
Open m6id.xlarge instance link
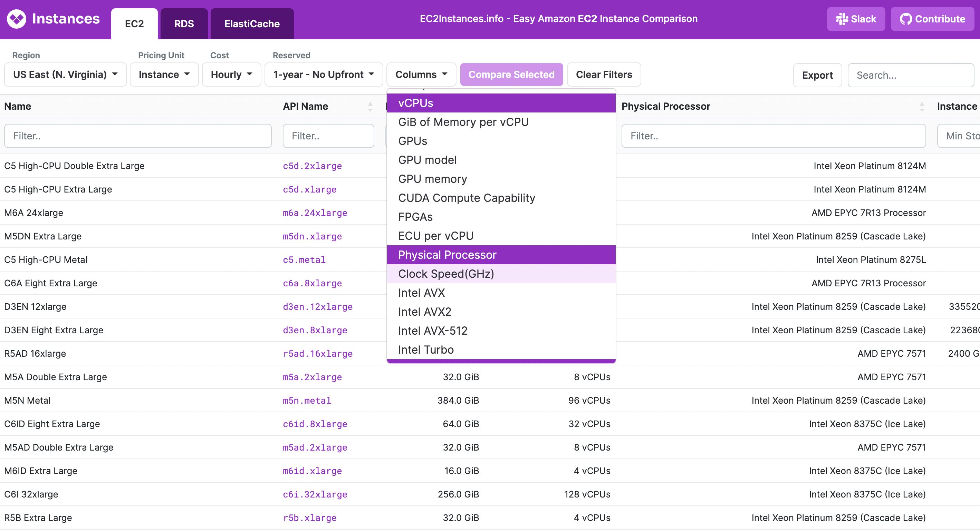click(x=312, y=472)
